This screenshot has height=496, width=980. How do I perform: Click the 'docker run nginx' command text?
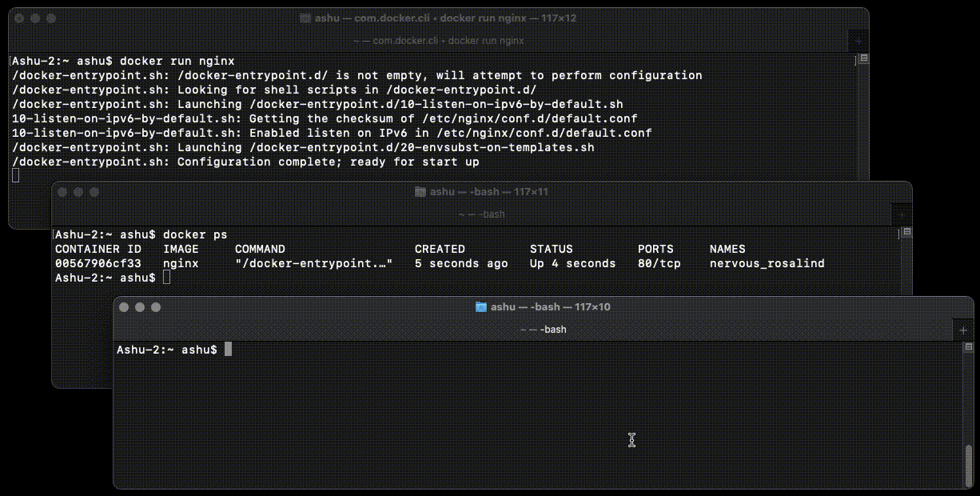177,61
